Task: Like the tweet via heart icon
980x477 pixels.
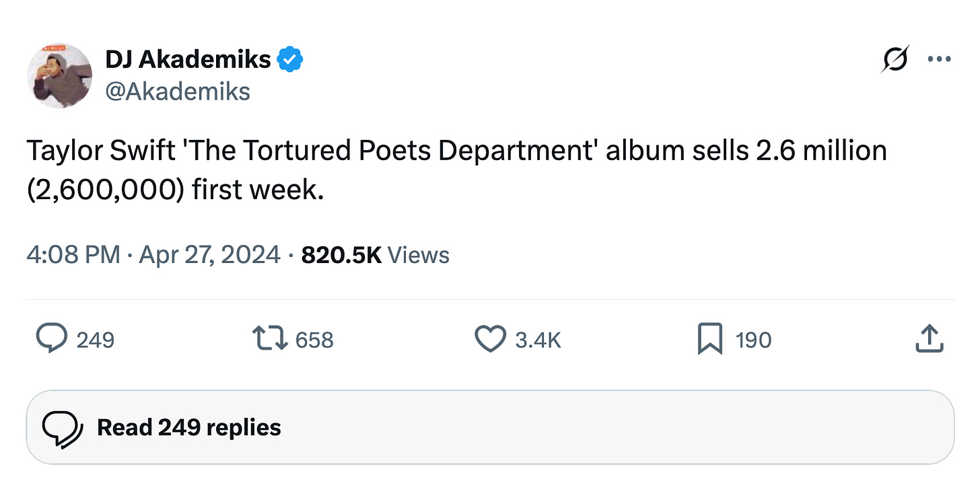Action: (x=491, y=339)
